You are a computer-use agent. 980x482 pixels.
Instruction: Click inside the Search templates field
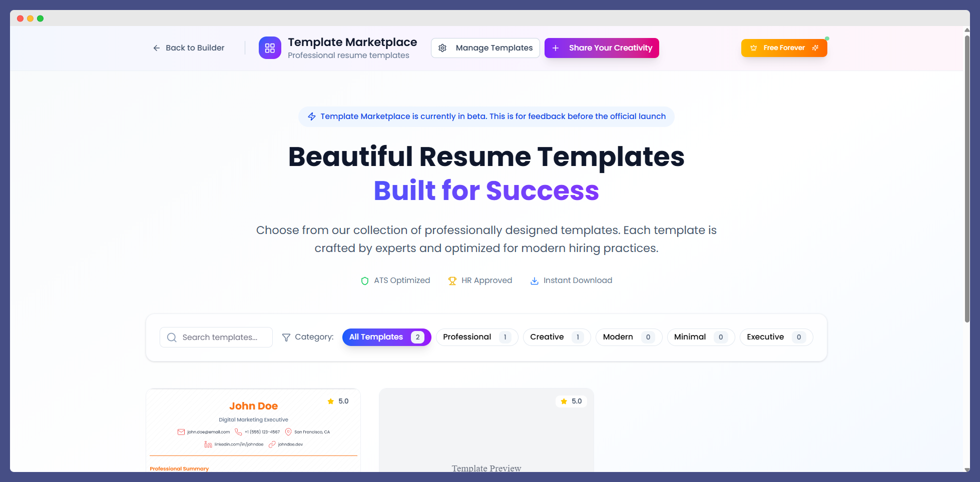(x=220, y=337)
